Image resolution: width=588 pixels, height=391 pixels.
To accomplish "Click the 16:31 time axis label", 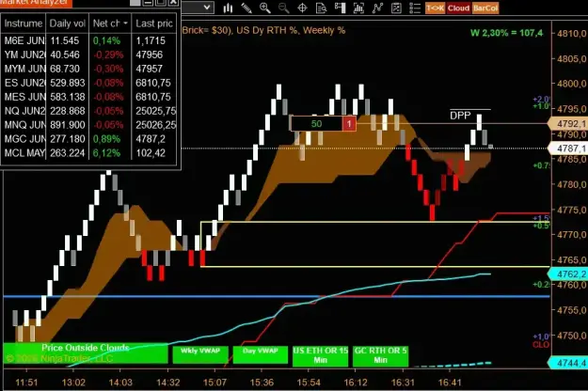I will 403,383.
